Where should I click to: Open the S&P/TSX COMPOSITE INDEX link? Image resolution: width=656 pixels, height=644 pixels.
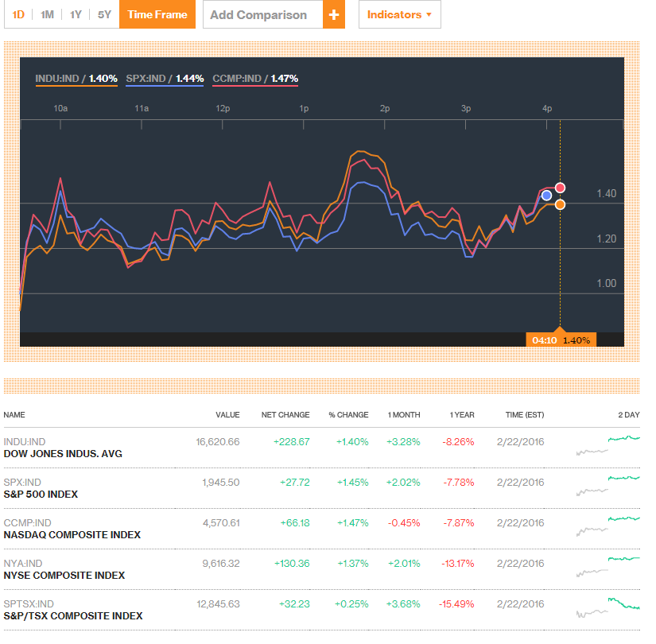[73, 616]
